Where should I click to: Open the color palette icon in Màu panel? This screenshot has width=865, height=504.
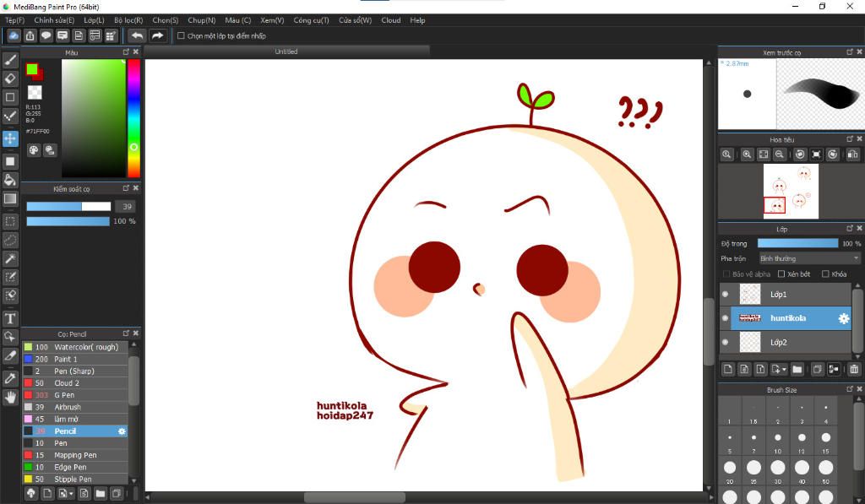[x=34, y=150]
